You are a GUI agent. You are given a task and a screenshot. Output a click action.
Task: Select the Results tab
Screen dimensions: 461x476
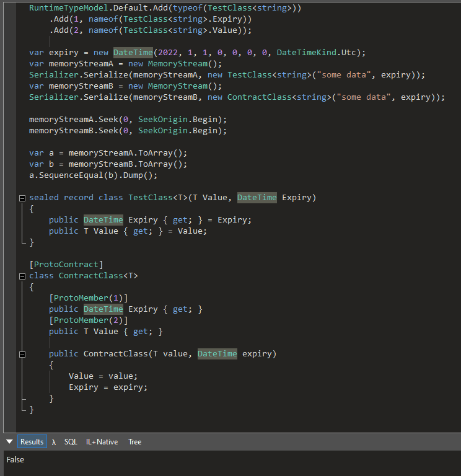[x=32, y=442]
